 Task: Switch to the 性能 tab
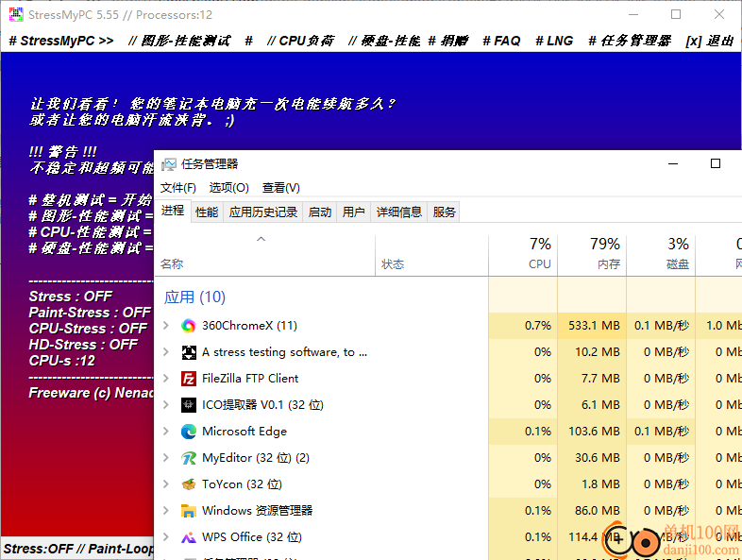click(207, 212)
